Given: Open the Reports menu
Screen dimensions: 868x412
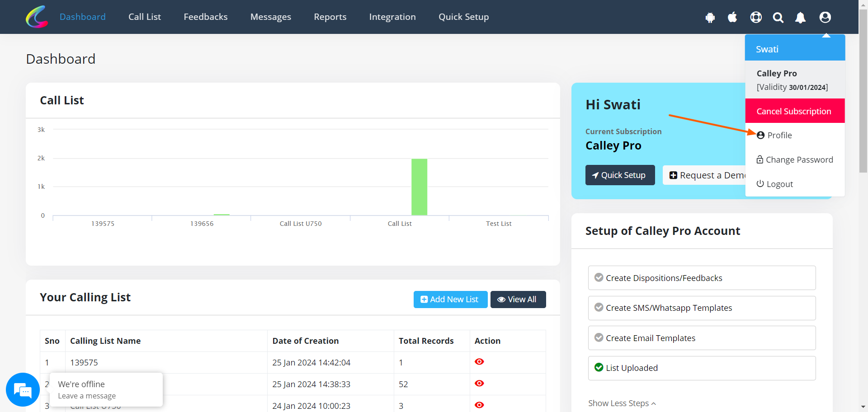Looking at the screenshot, I should 330,17.
